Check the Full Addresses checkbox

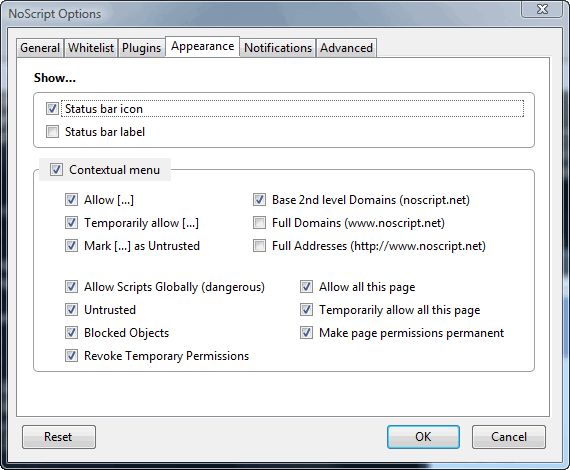tap(259, 245)
